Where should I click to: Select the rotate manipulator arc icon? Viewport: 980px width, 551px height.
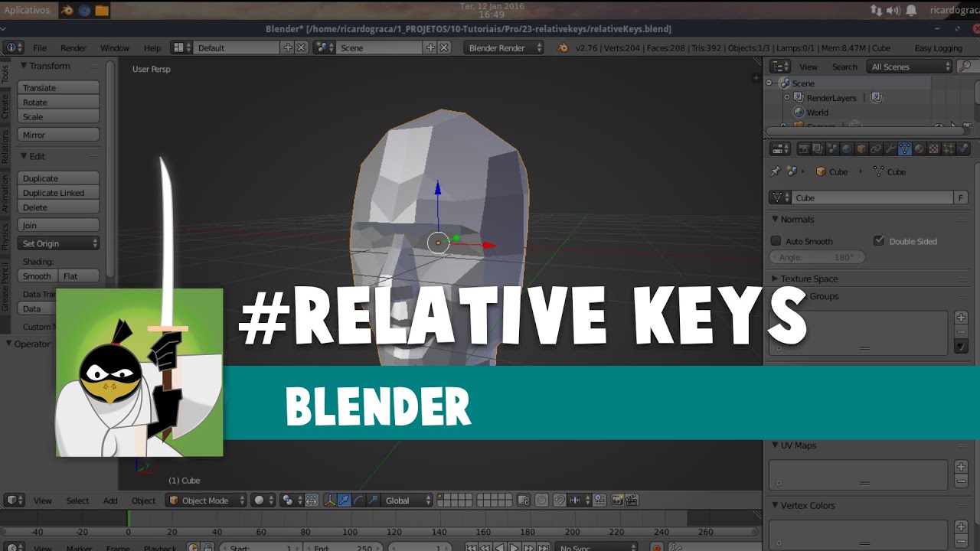tap(358, 500)
